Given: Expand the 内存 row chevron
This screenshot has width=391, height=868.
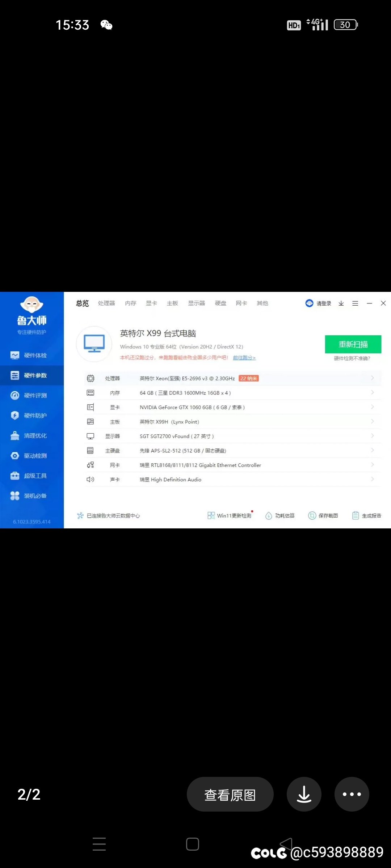Looking at the screenshot, I should 372,392.
